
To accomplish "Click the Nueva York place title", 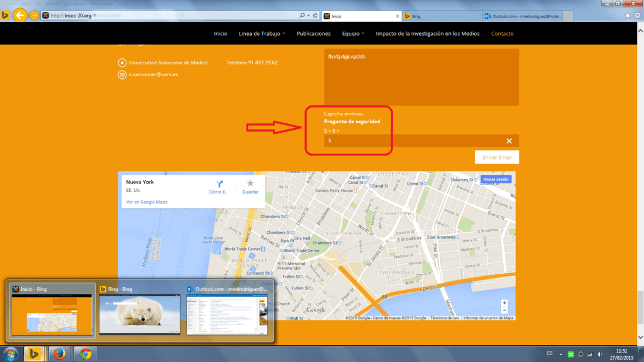I will pyautogui.click(x=140, y=182).
